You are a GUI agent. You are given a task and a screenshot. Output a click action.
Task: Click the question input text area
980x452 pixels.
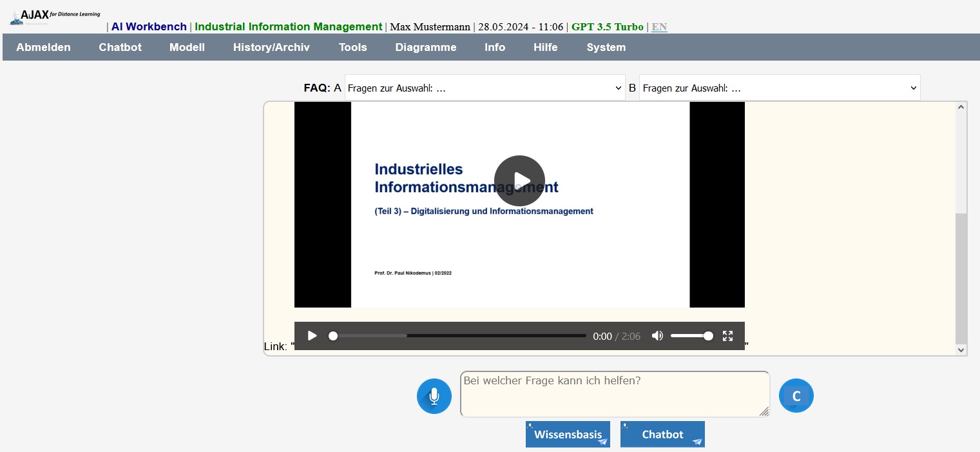point(614,394)
